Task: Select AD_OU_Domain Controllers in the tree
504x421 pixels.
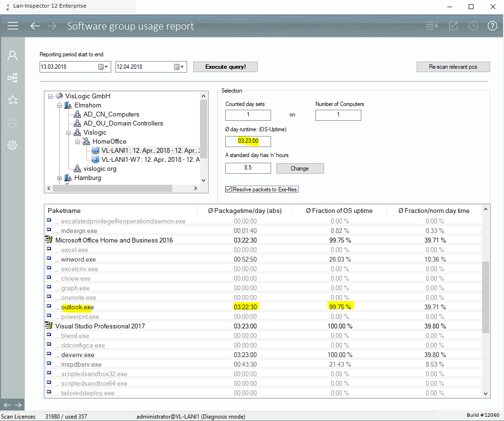Action: (123, 124)
